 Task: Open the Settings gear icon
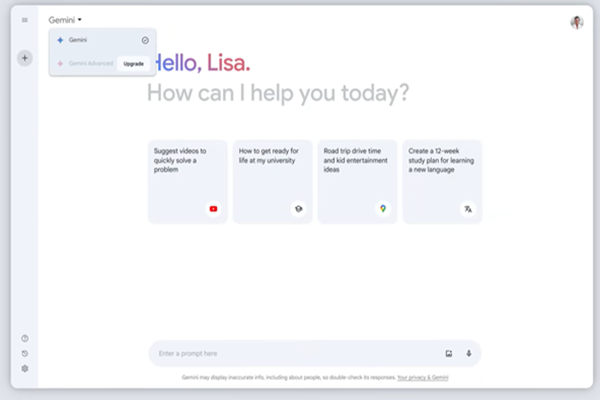pyautogui.click(x=25, y=368)
